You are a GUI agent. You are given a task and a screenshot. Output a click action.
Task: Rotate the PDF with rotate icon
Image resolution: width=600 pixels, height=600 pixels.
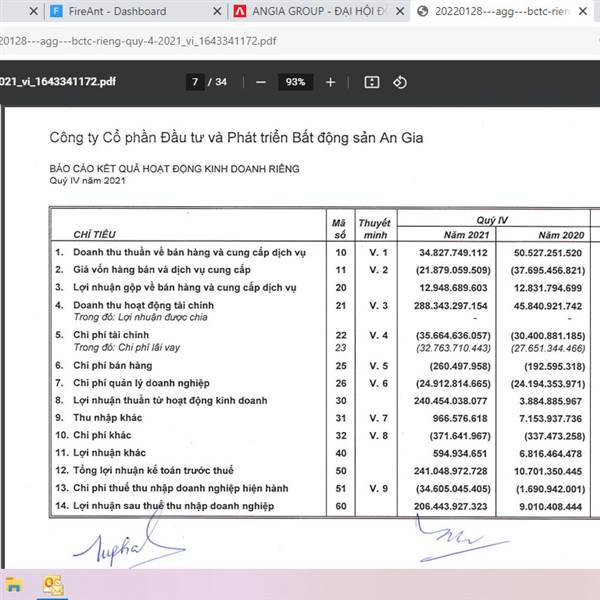tap(400, 82)
